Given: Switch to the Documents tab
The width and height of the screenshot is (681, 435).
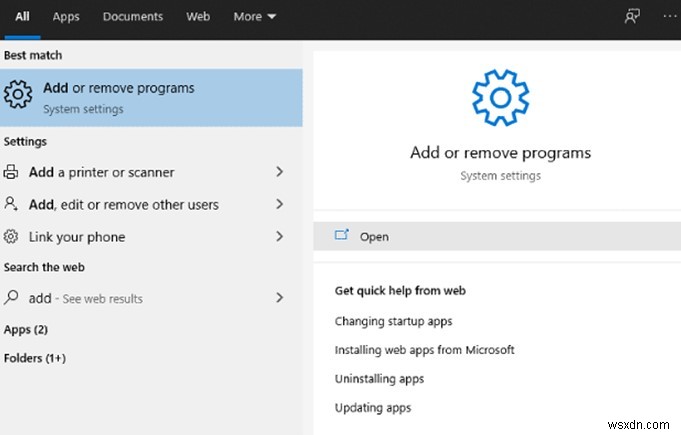Looking at the screenshot, I should click(x=133, y=17).
